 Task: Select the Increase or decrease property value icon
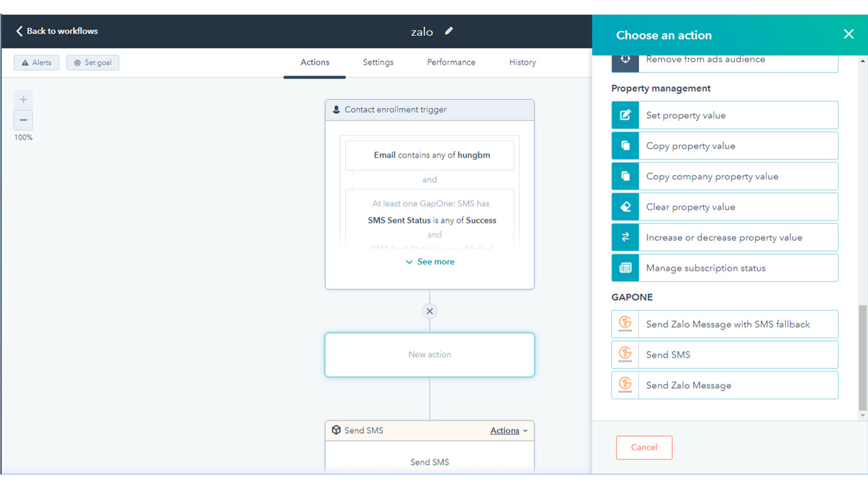625,237
